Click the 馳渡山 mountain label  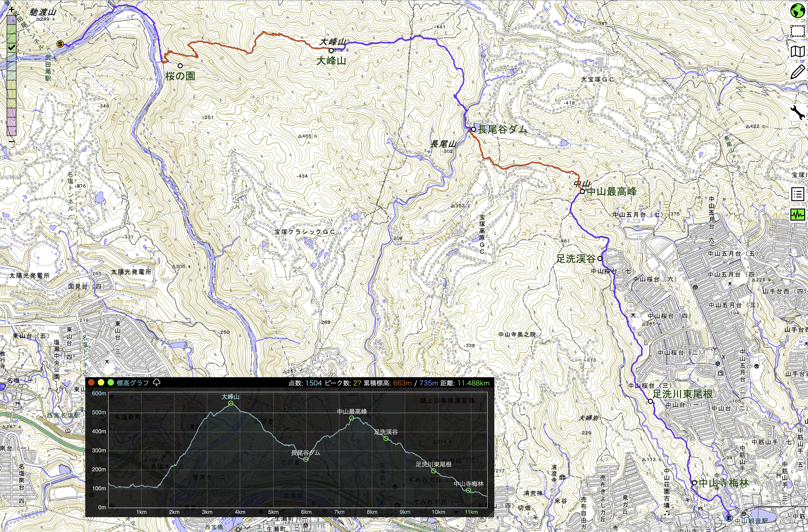pyautogui.click(x=43, y=12)
